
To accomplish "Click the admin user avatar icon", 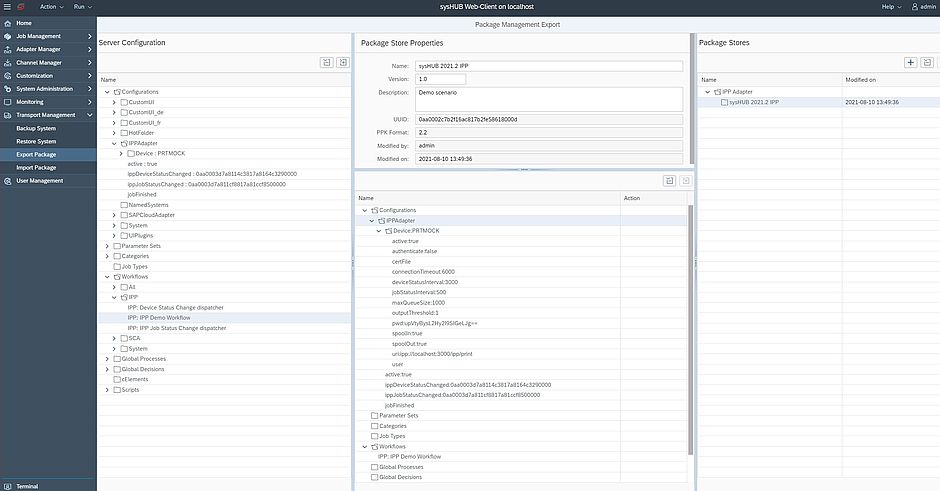I will click(x=915, y=7).
